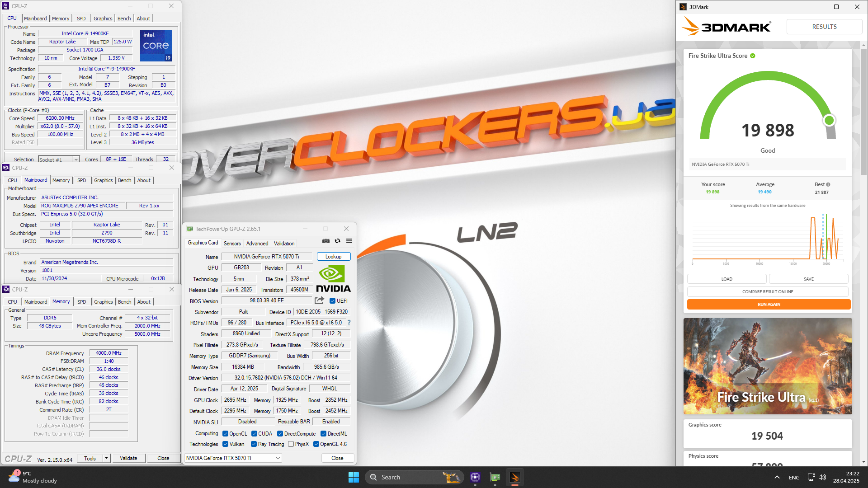
Task: Click the GPU-Z Name field
Action: [267, 257]
